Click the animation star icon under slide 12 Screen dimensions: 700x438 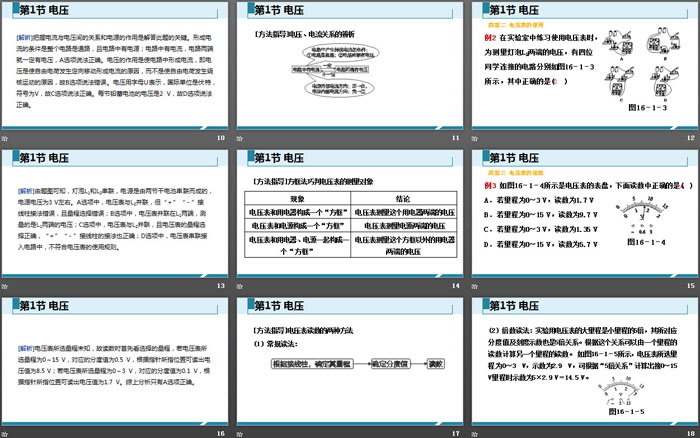click(475, 138)
